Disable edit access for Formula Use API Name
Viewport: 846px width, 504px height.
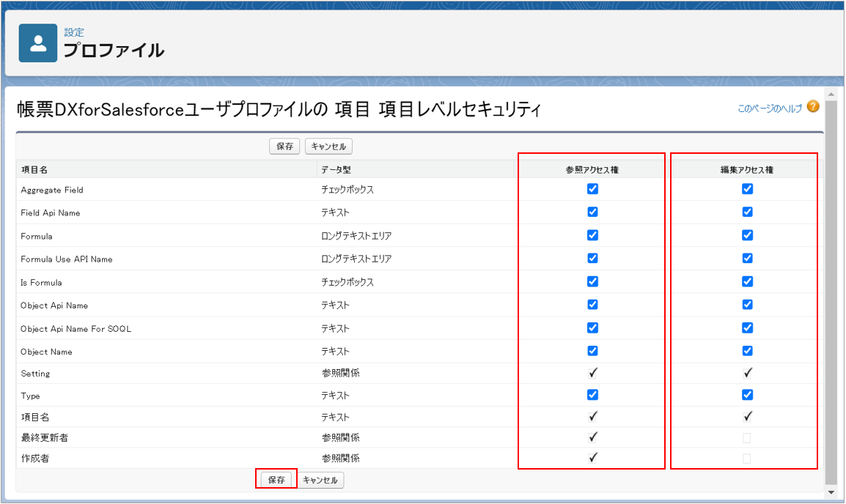[747, 259]
